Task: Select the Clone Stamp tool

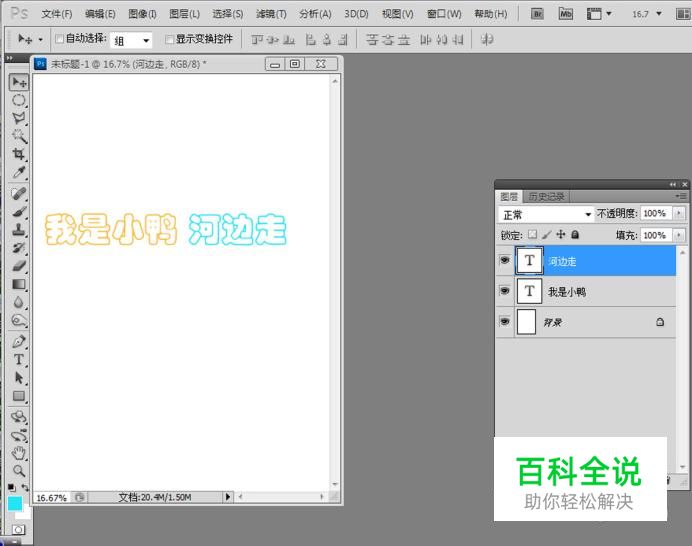Action: [19, 230]
